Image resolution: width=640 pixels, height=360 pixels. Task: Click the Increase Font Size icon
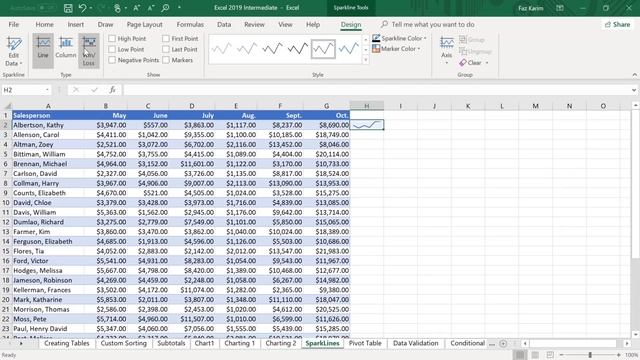point(137,8)
